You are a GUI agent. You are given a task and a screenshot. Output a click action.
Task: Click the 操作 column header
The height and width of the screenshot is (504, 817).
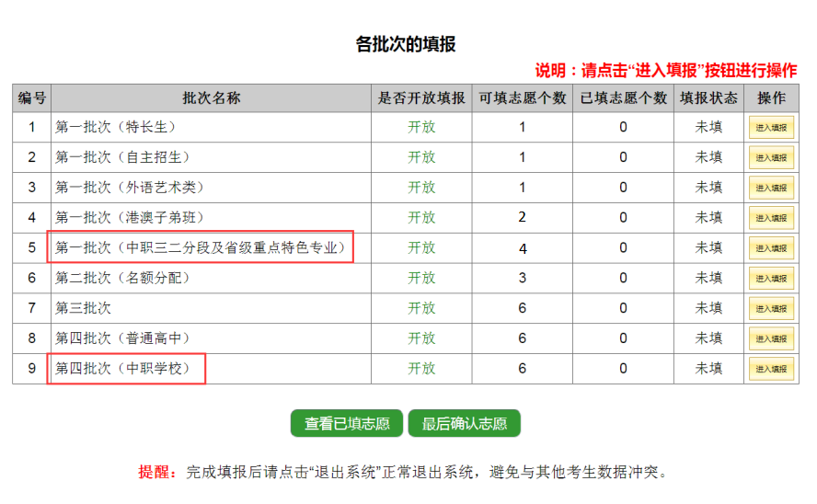(x=772, y=97)
